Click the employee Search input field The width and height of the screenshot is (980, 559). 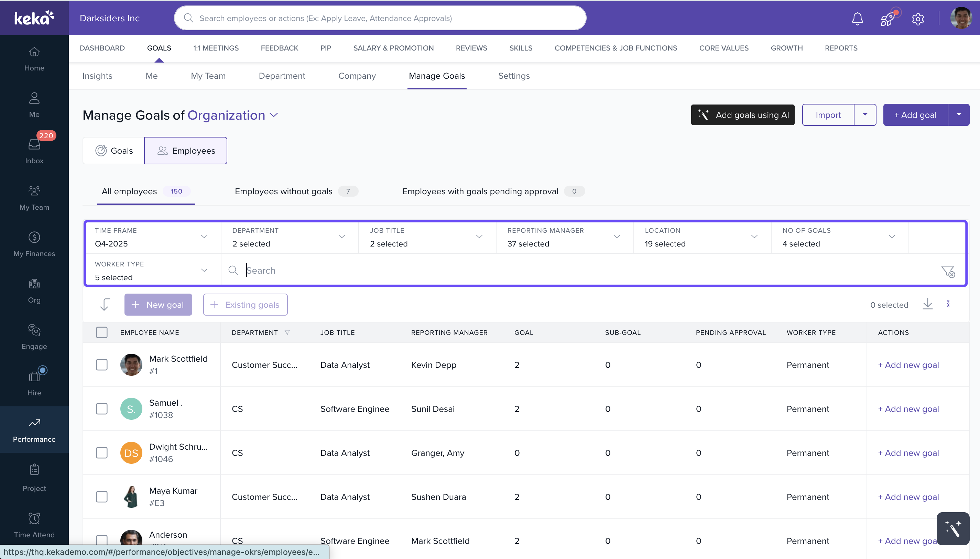point(576,270)
